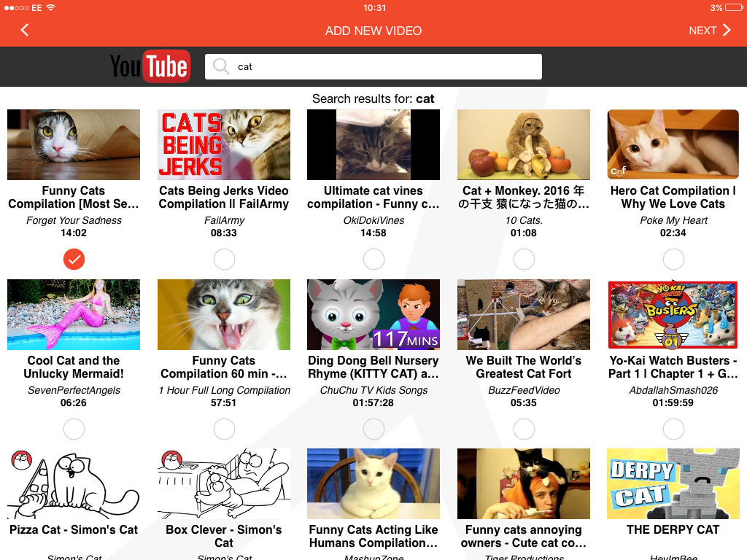
Task: Select Cats Being Jerks video circle
Action: click(224, 260)
